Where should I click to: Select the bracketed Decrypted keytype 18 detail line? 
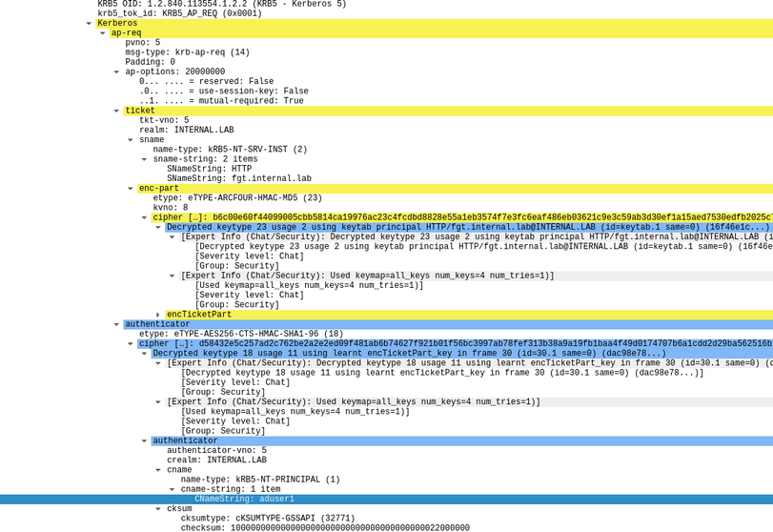click(442, 373)
